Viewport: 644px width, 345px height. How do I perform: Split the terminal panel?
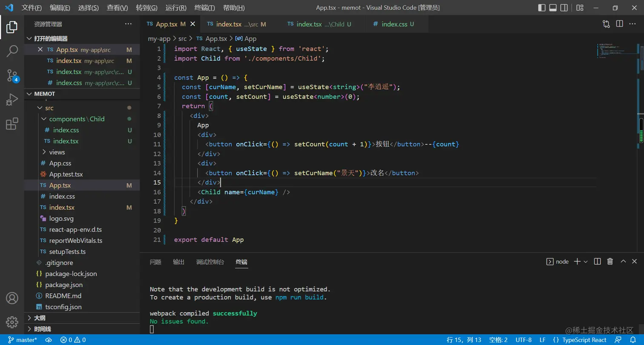[598, 262]
